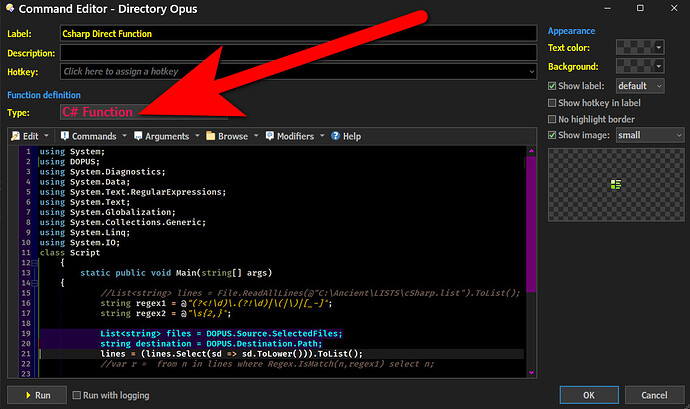Open the Background color swatch
The height and width of the screenshot is (409, 690).
[640, 66]
